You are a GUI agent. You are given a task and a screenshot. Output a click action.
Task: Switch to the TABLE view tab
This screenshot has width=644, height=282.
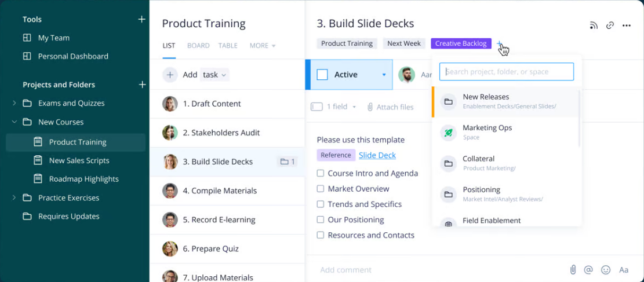tap(228, 45)
